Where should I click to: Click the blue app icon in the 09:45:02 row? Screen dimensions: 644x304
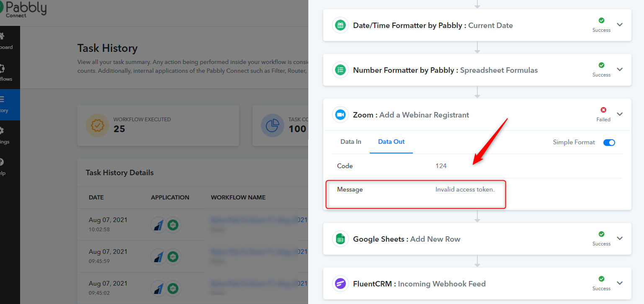(x=158, y=288)
